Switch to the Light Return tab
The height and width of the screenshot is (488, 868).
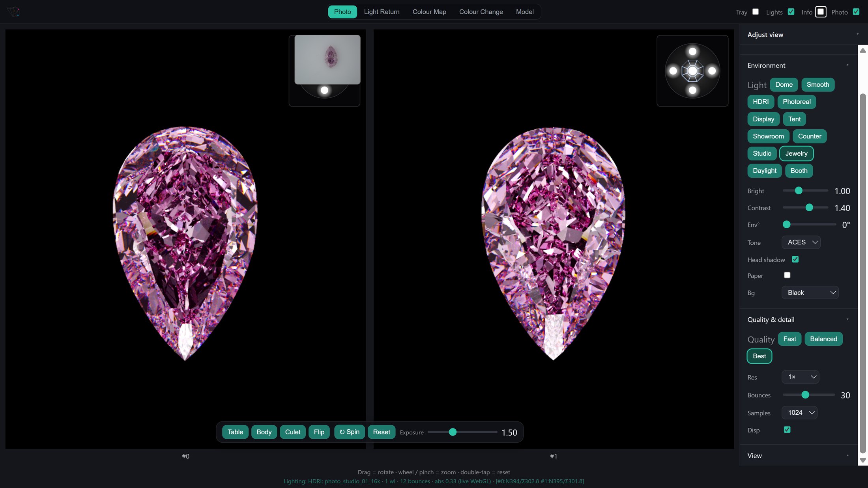pyautogui.click(x=382, y=12)
